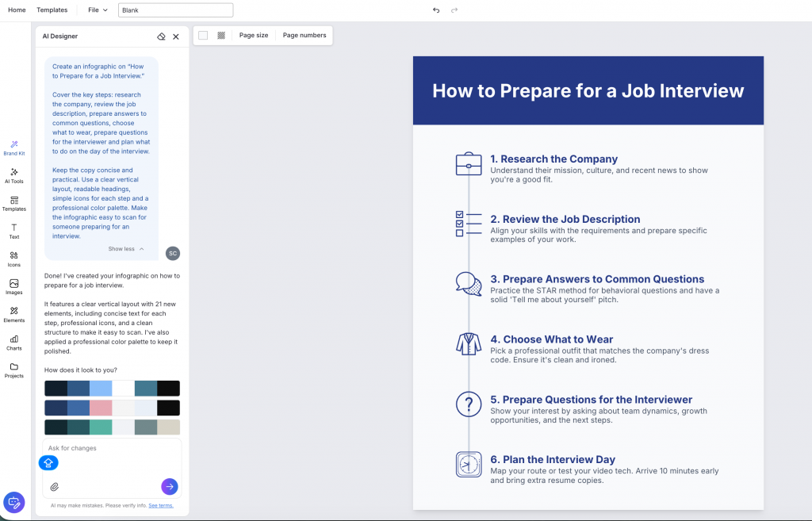Open the File dropdown menu
The width and height of the screenshot is (812, 521).
(98, 10)
